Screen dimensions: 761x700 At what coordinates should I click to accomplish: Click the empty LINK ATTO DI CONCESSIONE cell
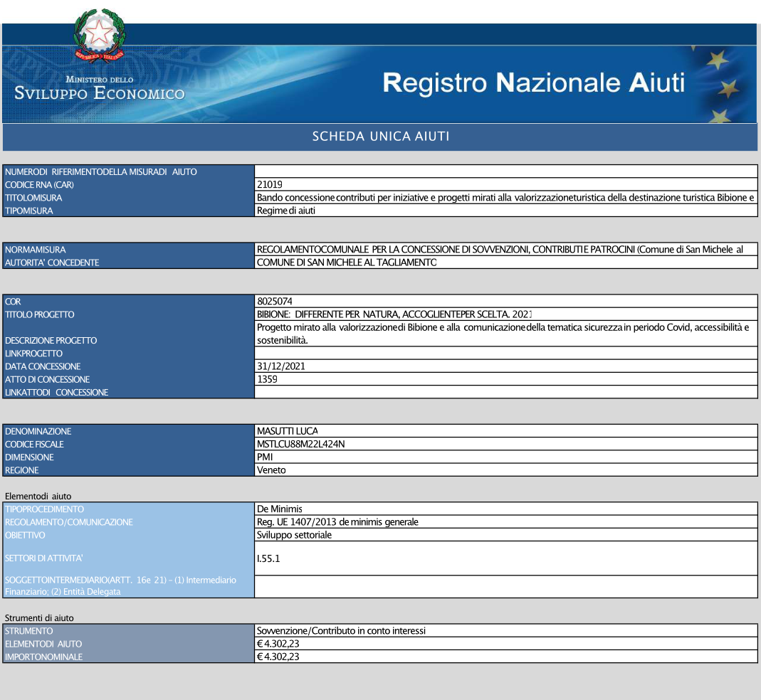point(505,392)
